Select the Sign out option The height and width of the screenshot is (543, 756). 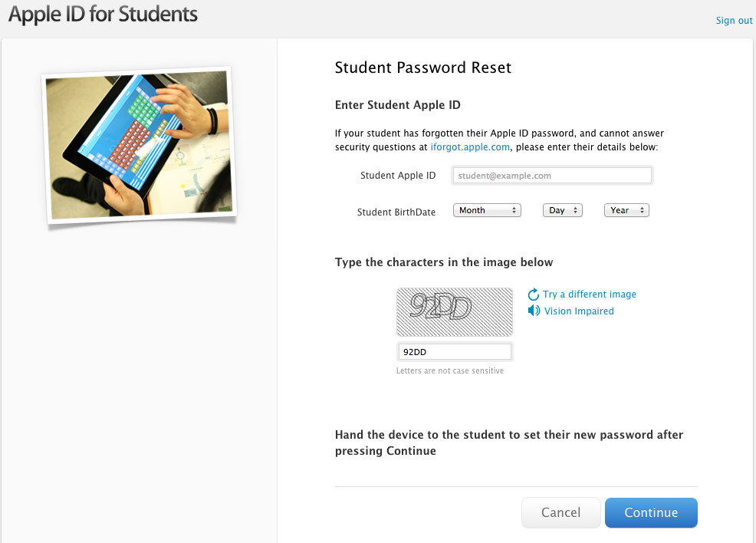point(733,20)
